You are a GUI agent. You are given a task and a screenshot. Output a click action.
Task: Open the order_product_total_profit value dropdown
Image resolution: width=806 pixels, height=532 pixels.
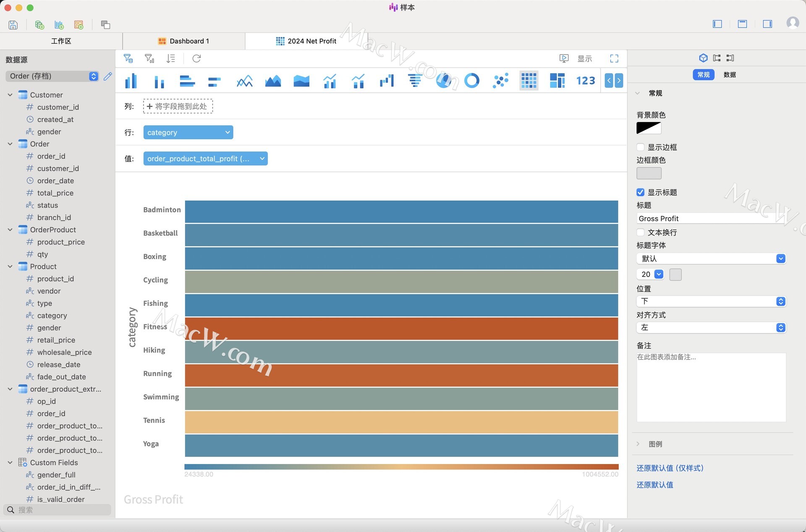point(205,159)
